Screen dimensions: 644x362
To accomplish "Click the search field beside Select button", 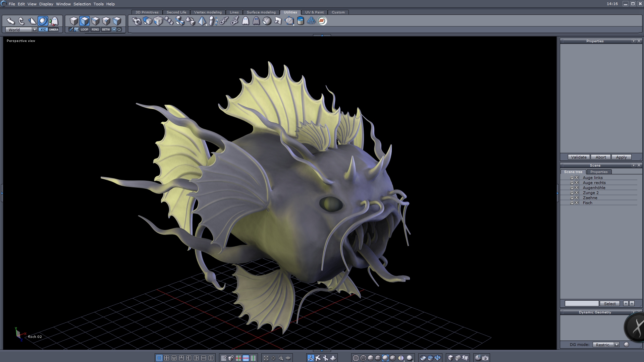I will click(582, 304).
